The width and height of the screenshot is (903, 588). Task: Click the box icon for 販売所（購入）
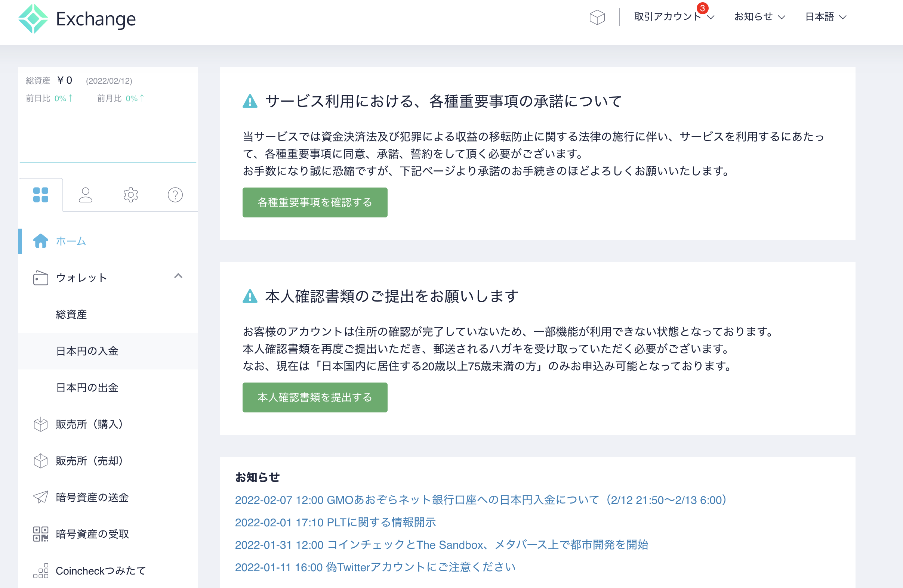(x=41, y=424)
